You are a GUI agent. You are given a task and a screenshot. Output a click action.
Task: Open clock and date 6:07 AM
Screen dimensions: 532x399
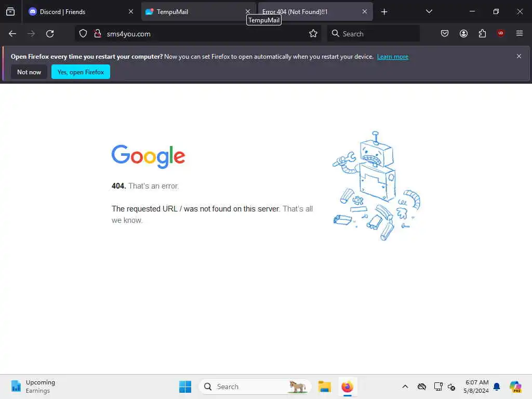pyautogui.click(x=476, y=387)
